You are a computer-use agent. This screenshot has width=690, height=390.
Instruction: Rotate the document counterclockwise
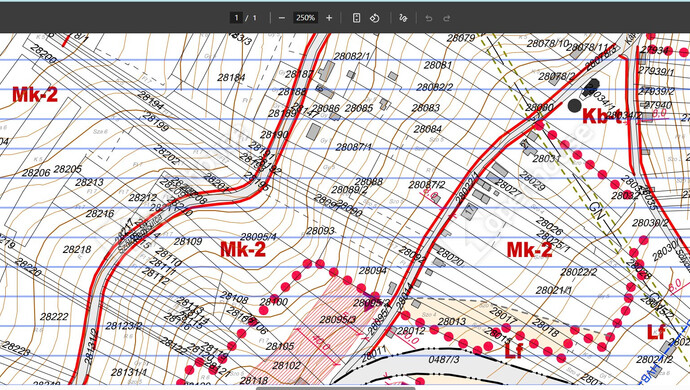tap(374, 18)
